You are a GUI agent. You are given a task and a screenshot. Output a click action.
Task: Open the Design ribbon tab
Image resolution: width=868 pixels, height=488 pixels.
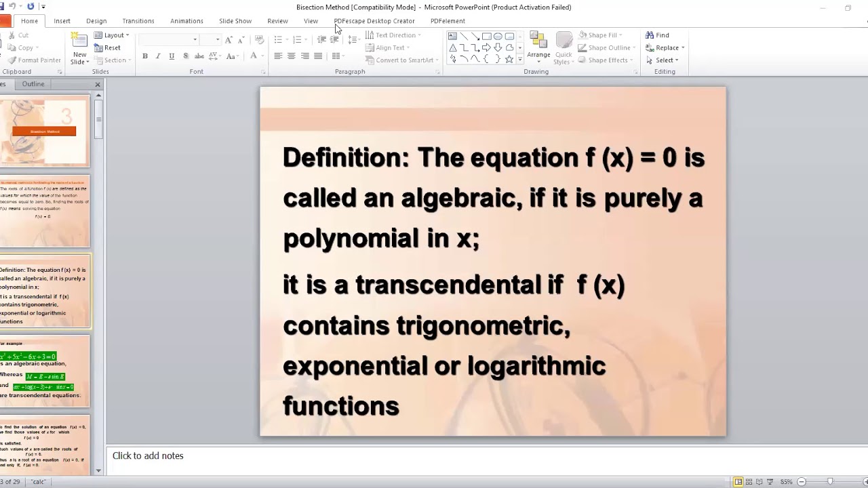(x=96, y=21)
